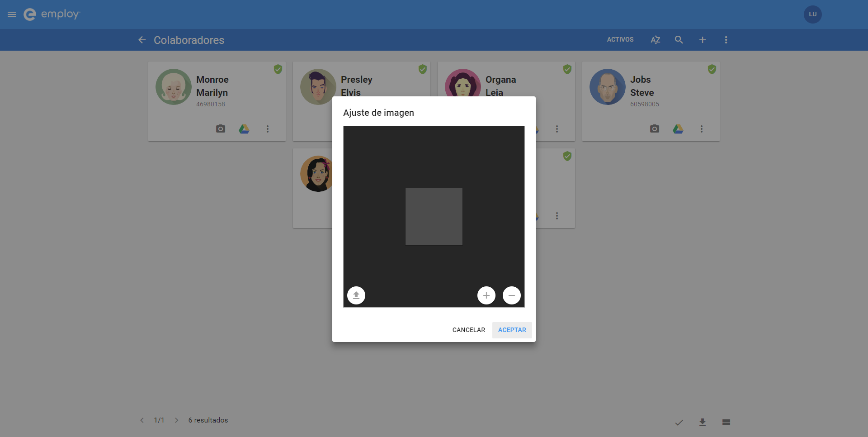
Task: Click the green shield on Organa Leia's card
Action: click(567, 69)
